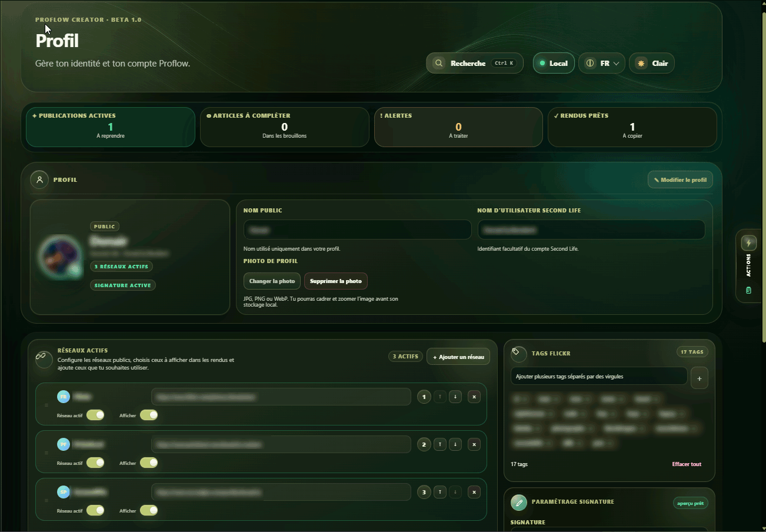This screenshot has height=532, width=766.
Task: Toggle Afficher switch for the second network
Action: pos(149,463)
